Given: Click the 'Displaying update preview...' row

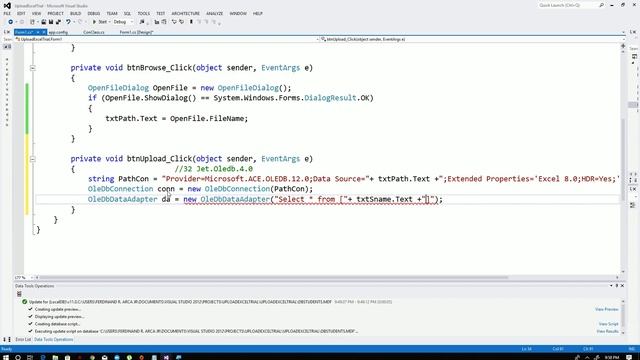Looking at the screenshot, I should point(56,317).
